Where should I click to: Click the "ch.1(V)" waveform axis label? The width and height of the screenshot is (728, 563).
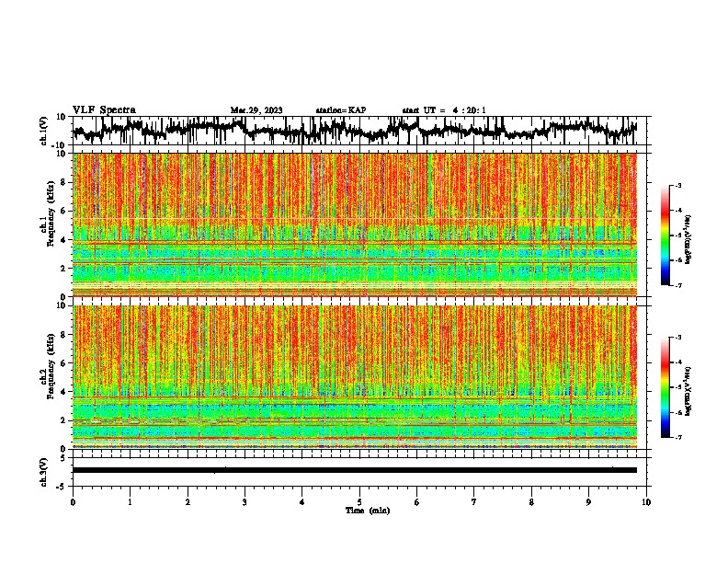(44, 131)
